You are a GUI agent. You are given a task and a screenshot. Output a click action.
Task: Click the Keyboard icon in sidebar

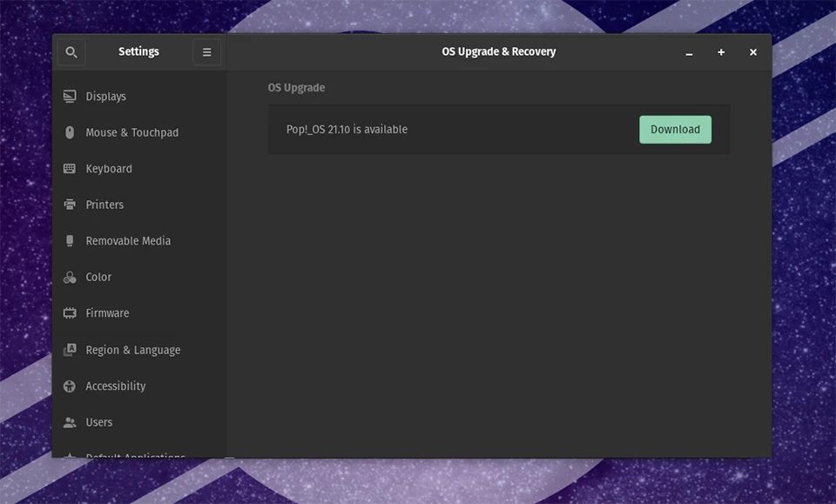point(70,168)
